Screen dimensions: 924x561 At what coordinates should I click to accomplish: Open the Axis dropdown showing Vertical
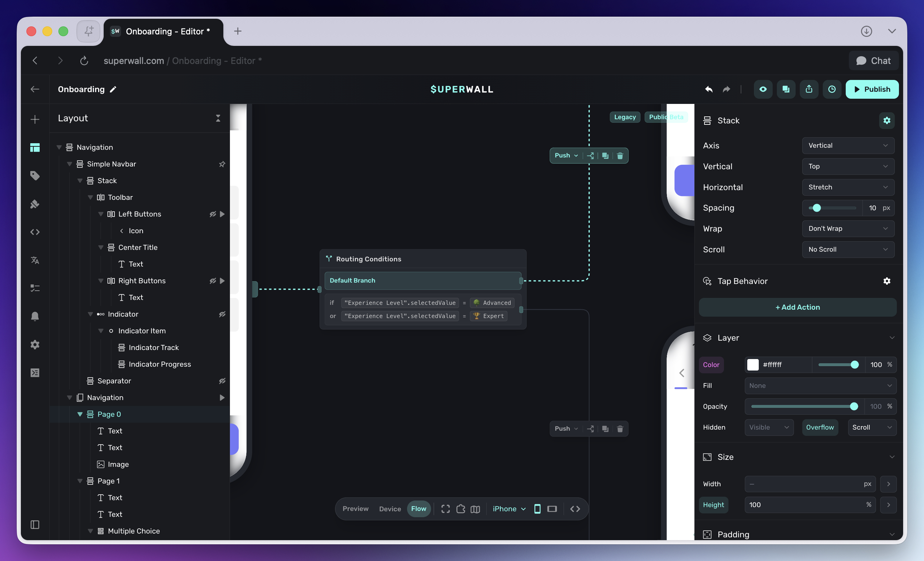(x=848, y=145)
